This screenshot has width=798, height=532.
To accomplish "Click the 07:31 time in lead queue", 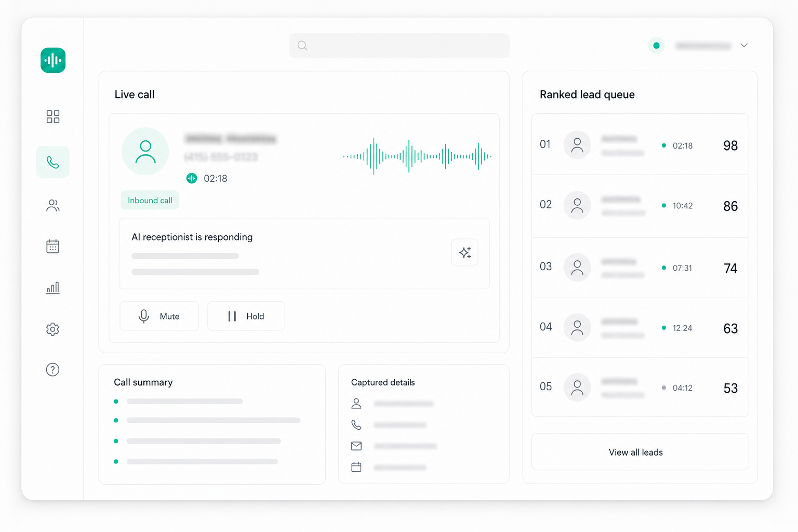I will click(x=682, y=268).
